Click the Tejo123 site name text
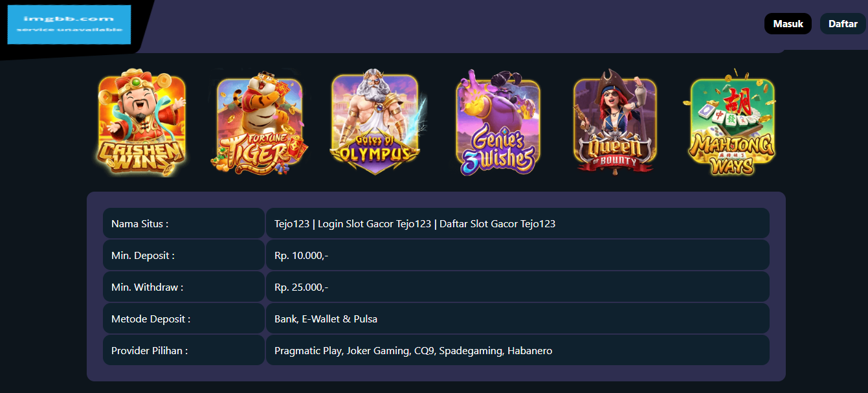Screen dimensions: 868x393 415,224
